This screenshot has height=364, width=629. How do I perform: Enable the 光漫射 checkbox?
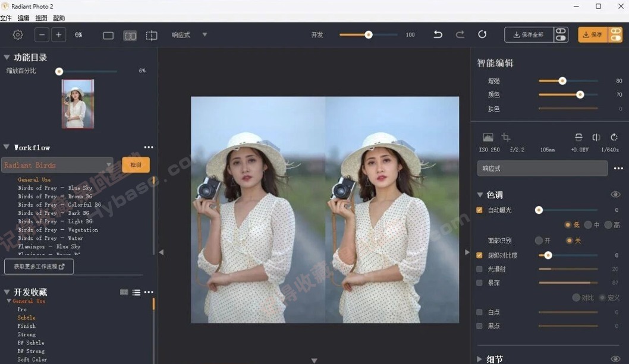(x=479, y=268)
